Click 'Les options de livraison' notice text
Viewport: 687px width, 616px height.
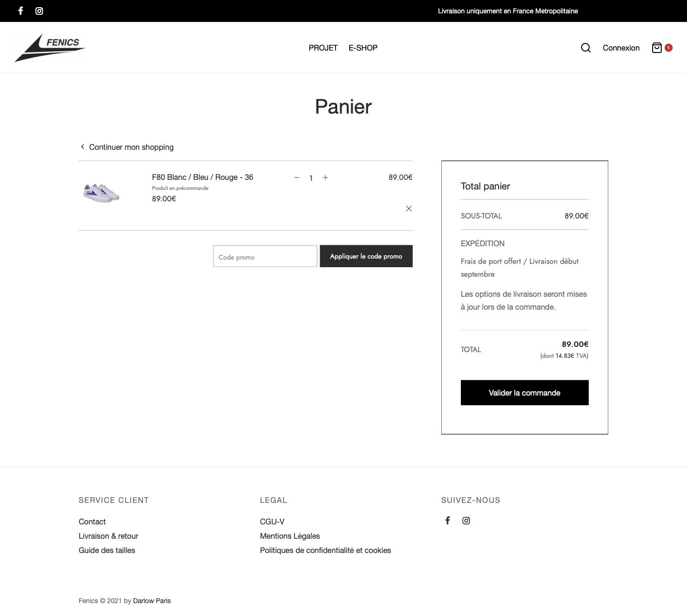tap(524, 301)
